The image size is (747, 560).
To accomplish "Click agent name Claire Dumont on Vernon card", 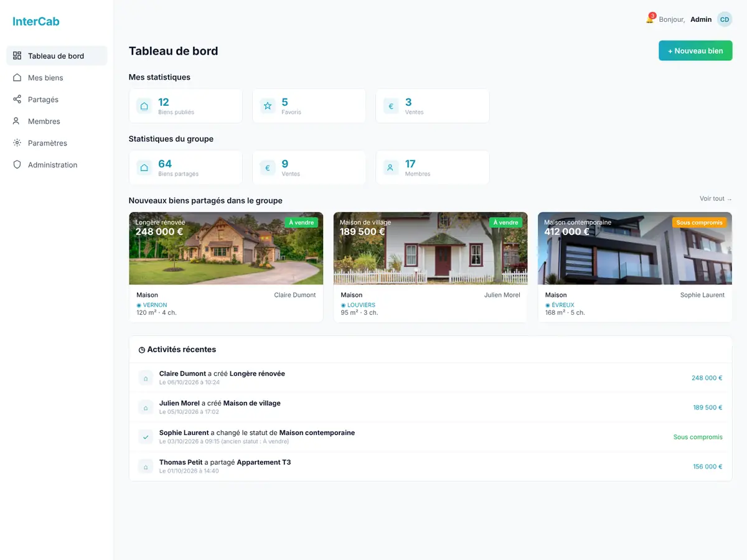I will [295, 295].
